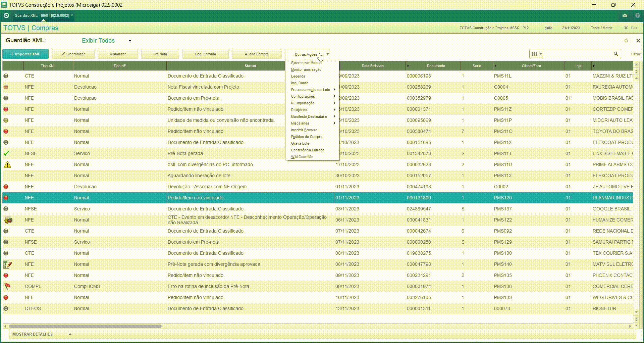644x343 pixels.
Task: Open the column selector icon
Action: pos(536,54)
